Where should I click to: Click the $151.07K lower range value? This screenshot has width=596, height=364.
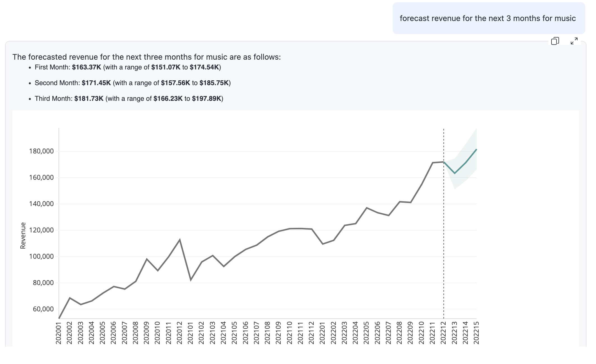[166, 67]
